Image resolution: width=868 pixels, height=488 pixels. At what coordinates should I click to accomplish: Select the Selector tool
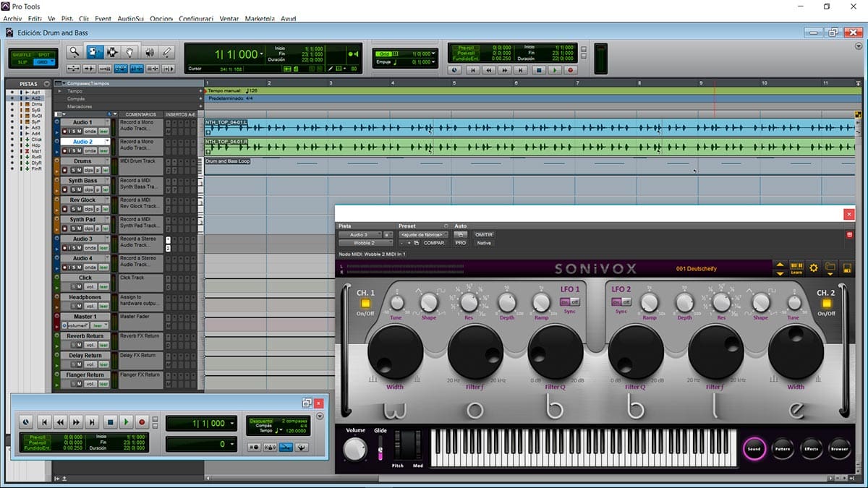tap(112, 52)
